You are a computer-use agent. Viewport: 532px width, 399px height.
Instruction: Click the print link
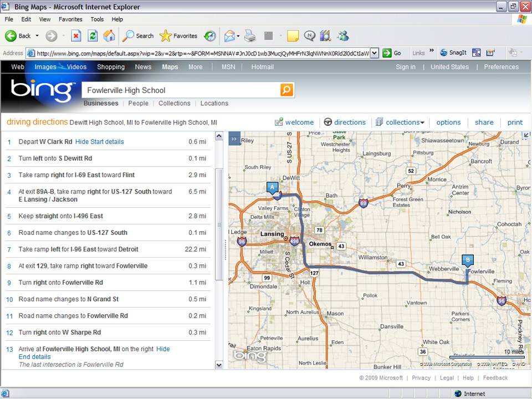(515, 122)
